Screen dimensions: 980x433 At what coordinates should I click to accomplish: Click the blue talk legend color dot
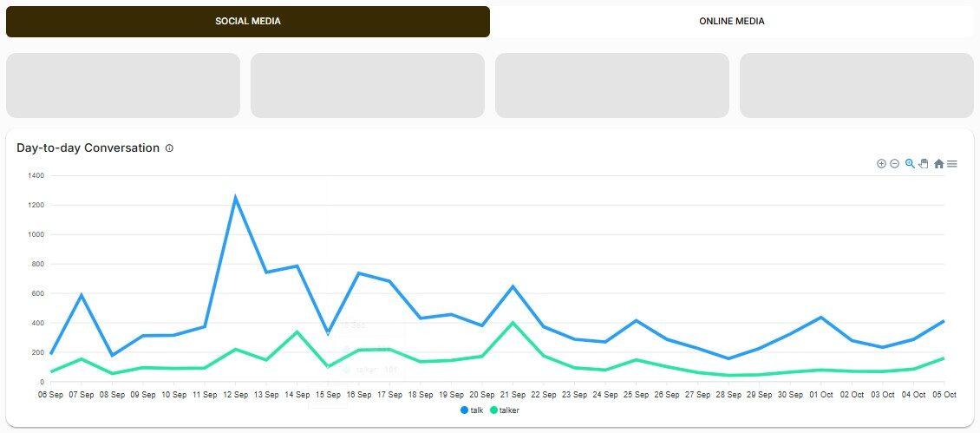click(465, 410)
